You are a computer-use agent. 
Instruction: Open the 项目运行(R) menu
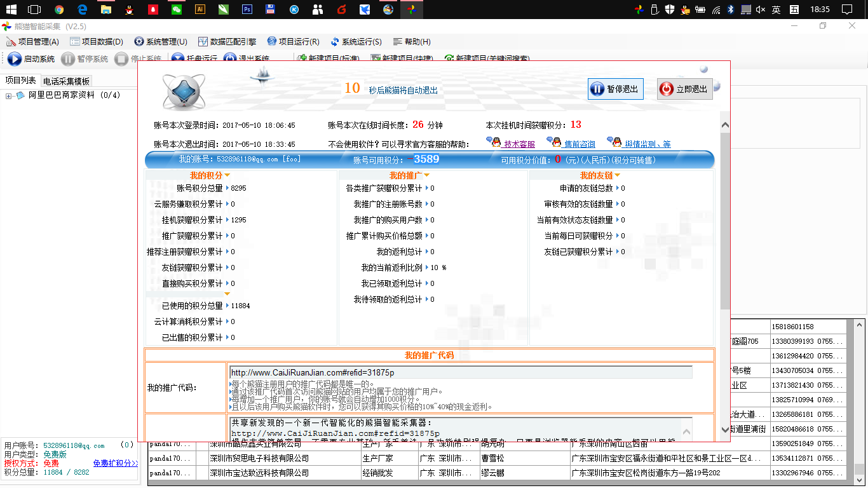coord(293,42)
